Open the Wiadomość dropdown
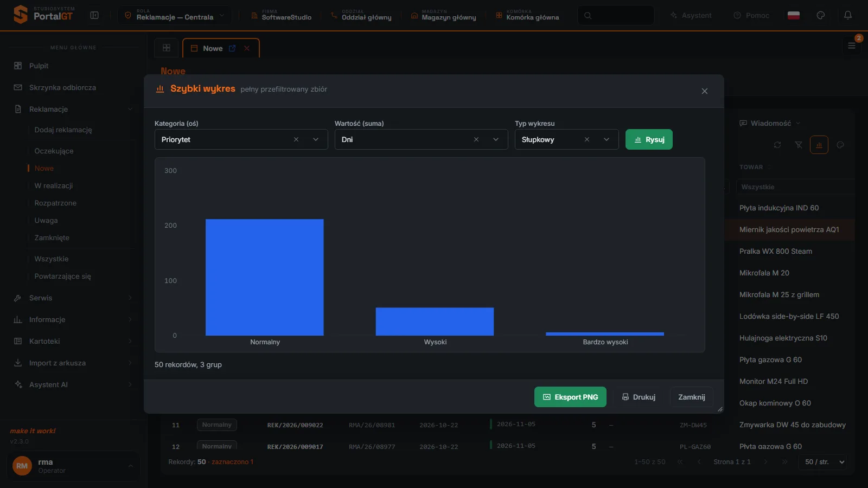 click(x=770, y=123)
